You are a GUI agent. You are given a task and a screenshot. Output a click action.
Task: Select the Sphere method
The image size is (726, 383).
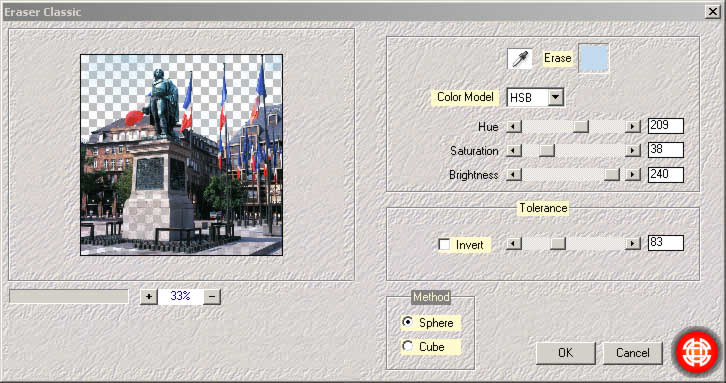408,322
